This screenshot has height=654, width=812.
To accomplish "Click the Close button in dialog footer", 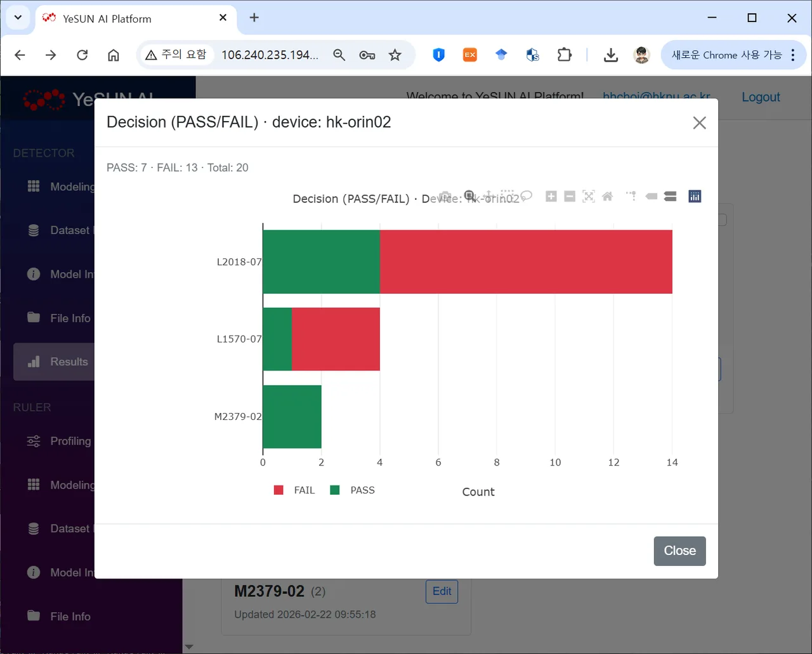I will tap(680, 551).
